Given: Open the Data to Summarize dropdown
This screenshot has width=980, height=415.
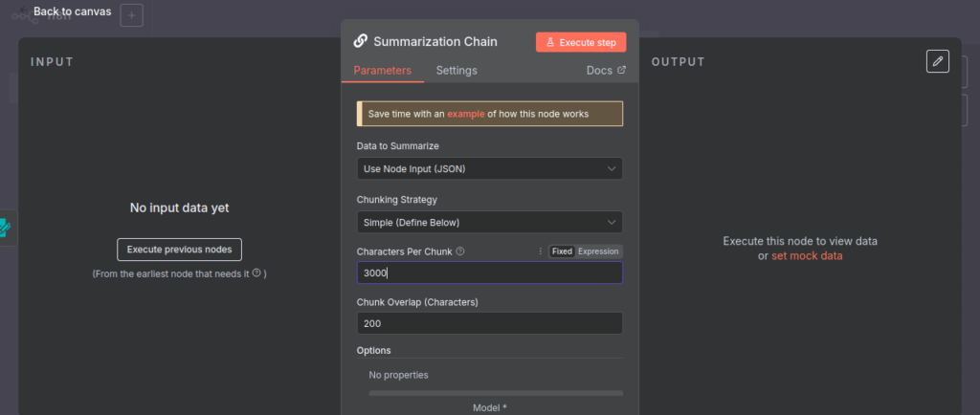Looking at the screenshot, I should point(489,169).
